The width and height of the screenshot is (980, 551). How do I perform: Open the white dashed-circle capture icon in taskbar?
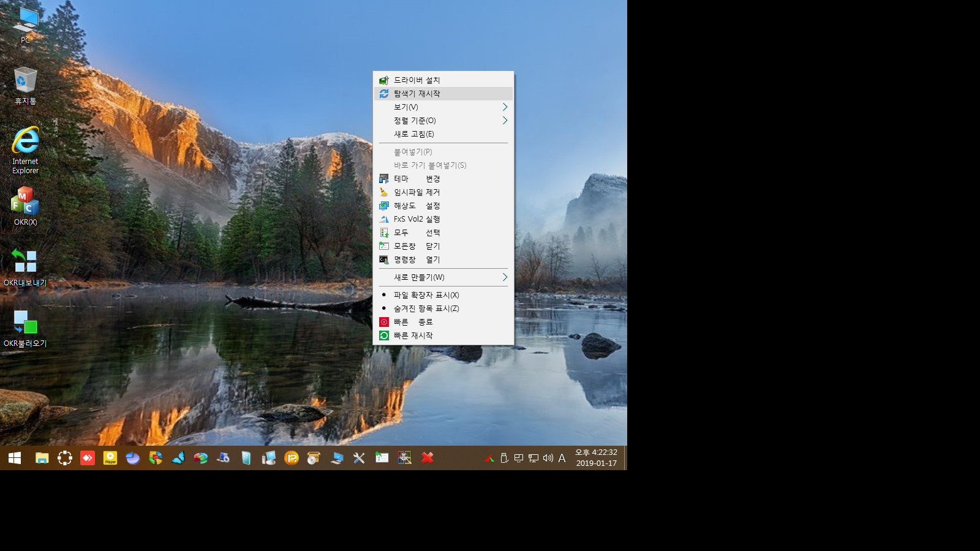point(65,458)
